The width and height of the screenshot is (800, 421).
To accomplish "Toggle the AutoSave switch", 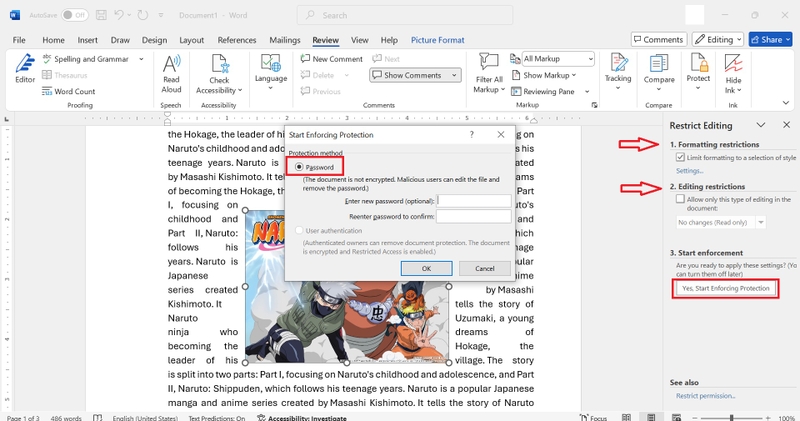I will click(74, 15).
